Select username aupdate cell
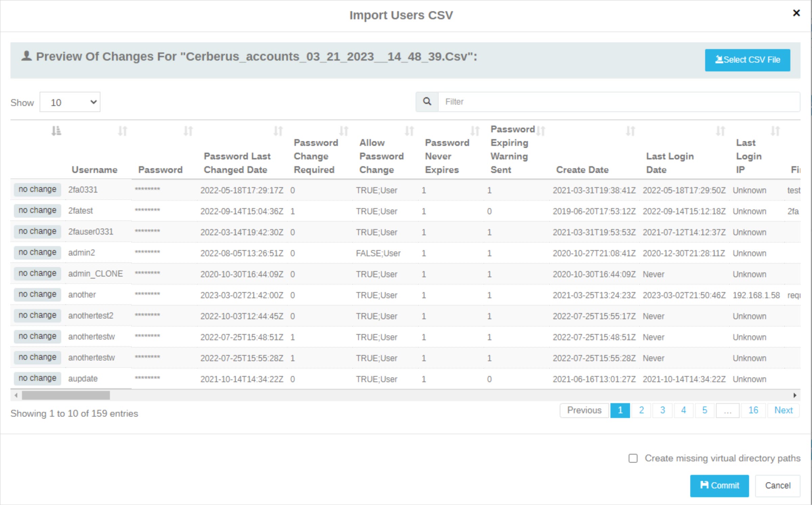This screenshot has width=812, height=505. click(83, 379)
